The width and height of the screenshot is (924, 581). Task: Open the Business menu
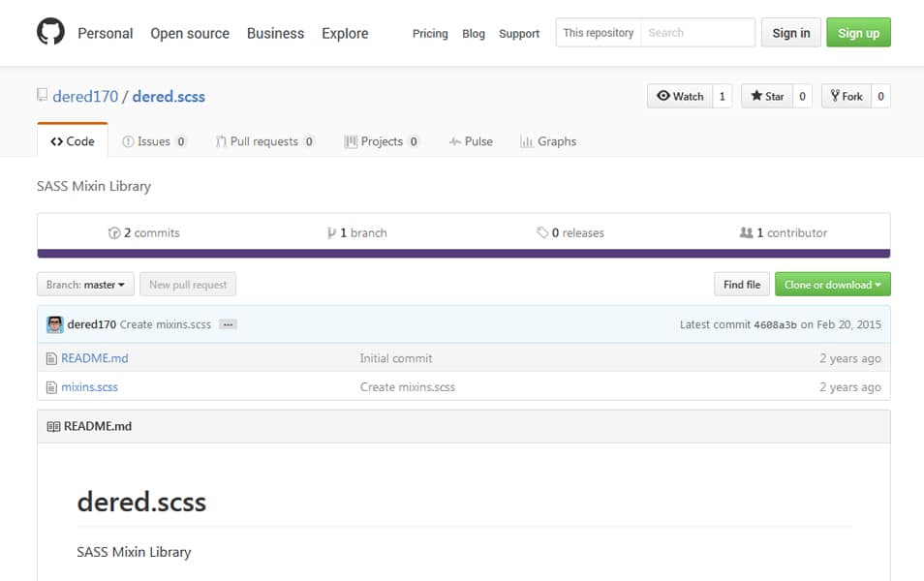(275, 34)
